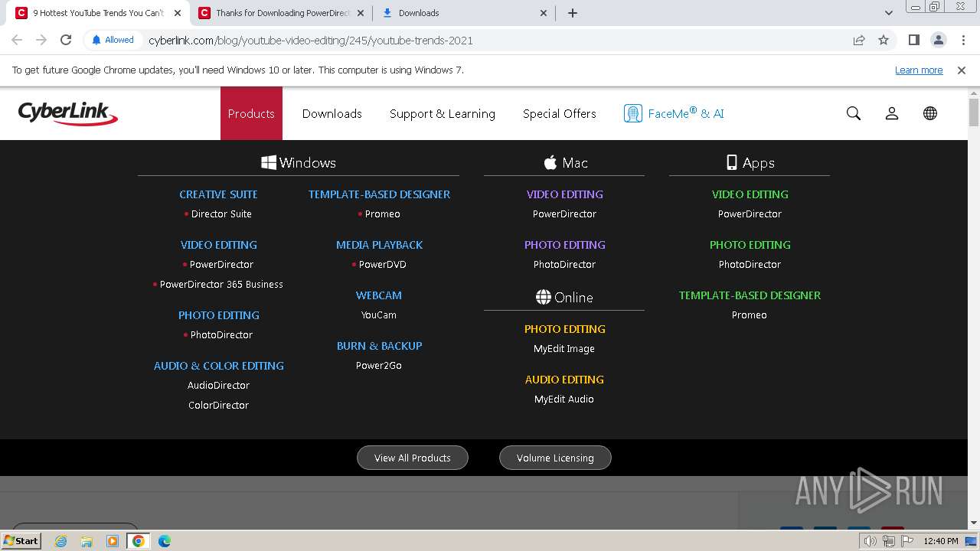980x551 pixels.
Task: Switch to the Downloads tab
Action: (x=463, y=13)
